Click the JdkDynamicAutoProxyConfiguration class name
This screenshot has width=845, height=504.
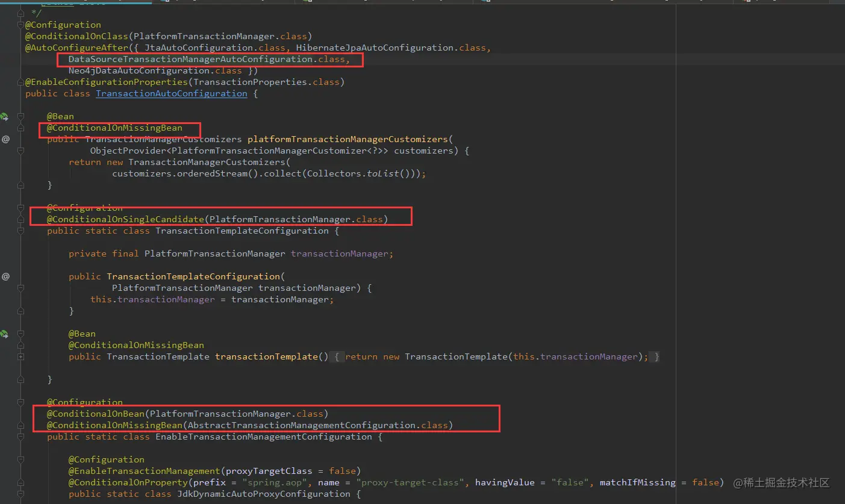click(264, 494)
